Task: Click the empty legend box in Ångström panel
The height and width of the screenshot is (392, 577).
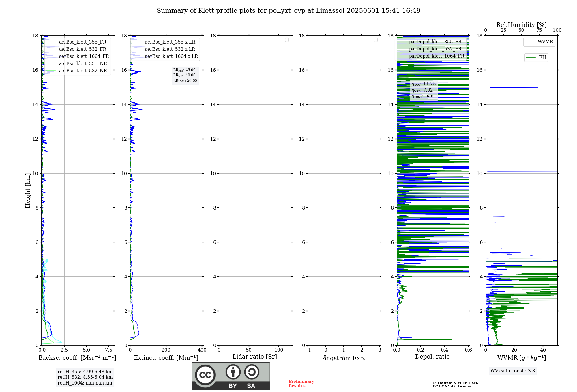Action: coord(376,40)
